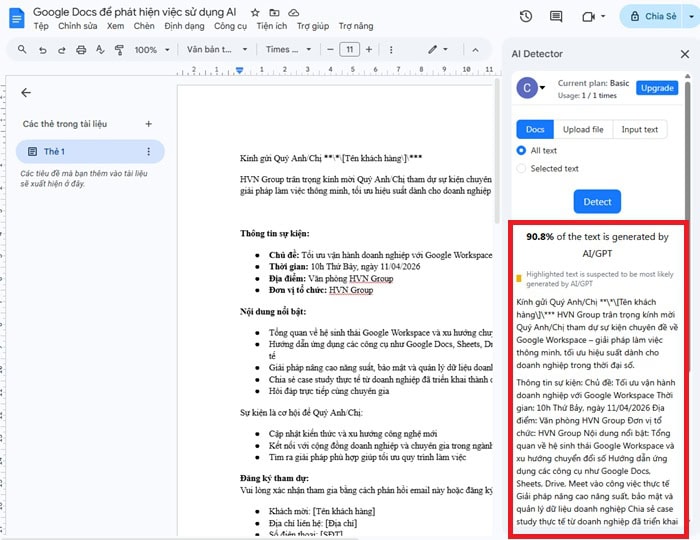700x540 pixels.
Task: Star the document title
Action: coord(255,12)
